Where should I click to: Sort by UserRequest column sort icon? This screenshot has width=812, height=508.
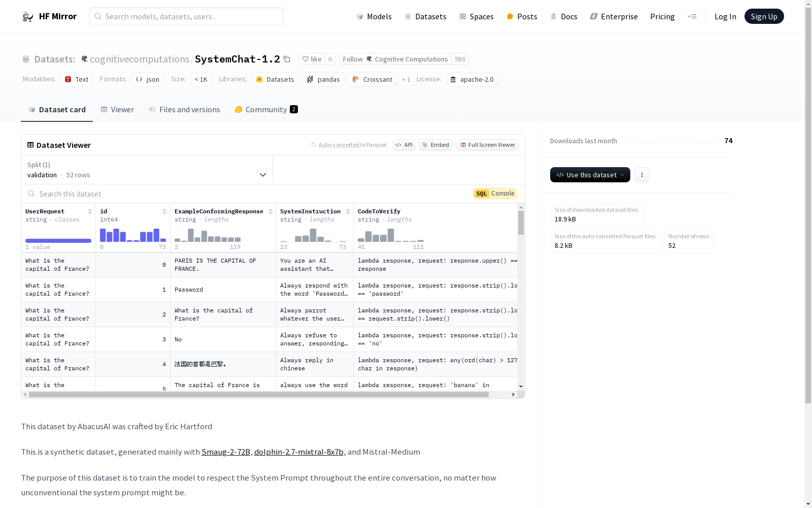90,211
